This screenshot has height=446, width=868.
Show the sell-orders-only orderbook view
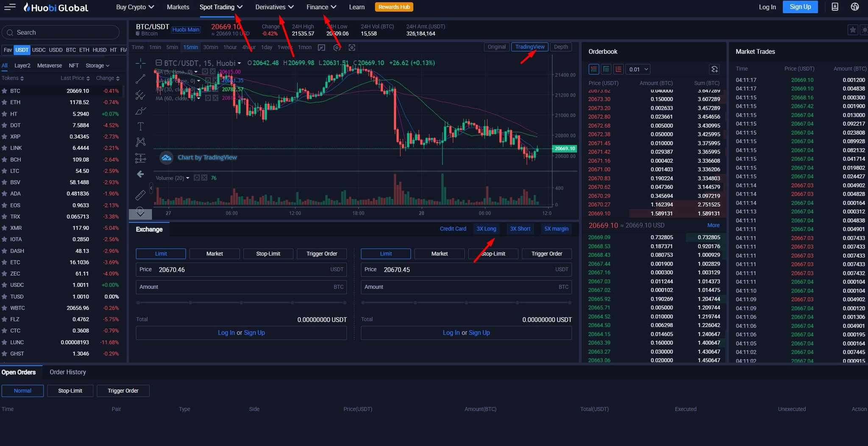[x=618, y=69]
